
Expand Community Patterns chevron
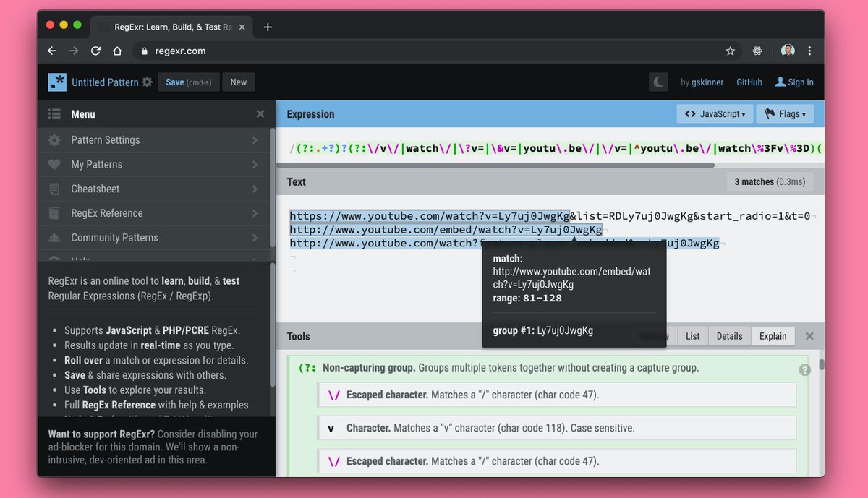click(255, 238)
